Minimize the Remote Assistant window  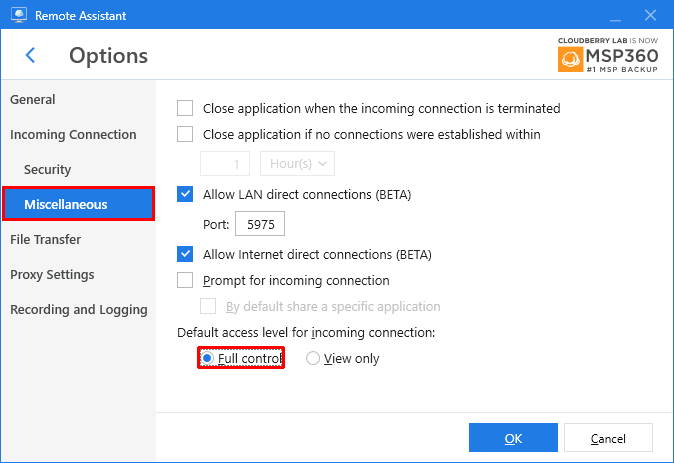pos(615,15)
